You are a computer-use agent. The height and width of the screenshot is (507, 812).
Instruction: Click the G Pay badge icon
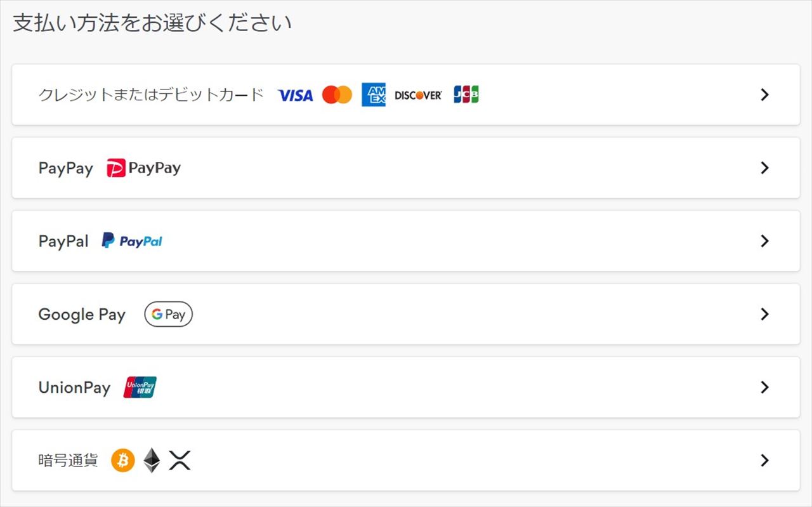click(168, 314)
